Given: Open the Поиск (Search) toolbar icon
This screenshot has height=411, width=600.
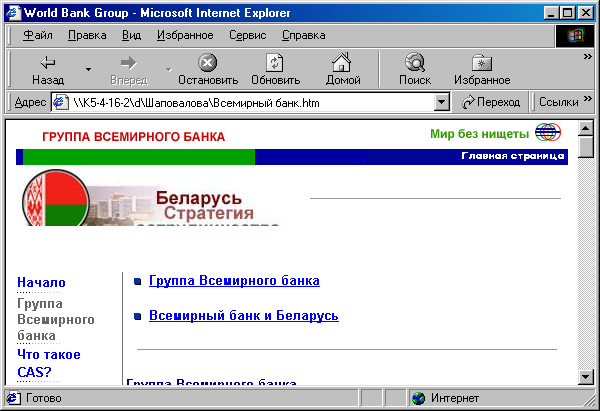Looking at the screenshot, I should pyautogui.click(x=415, y=62).
